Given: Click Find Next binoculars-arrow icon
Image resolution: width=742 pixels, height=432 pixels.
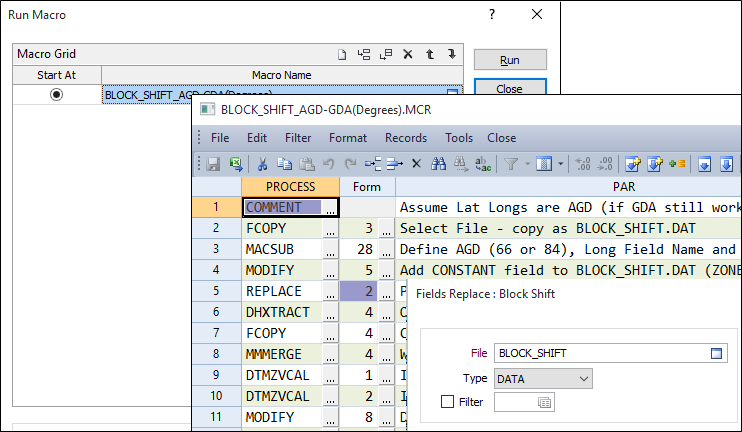Looking at the screenshot, I should pyautogui.click(x=460, y=164).
